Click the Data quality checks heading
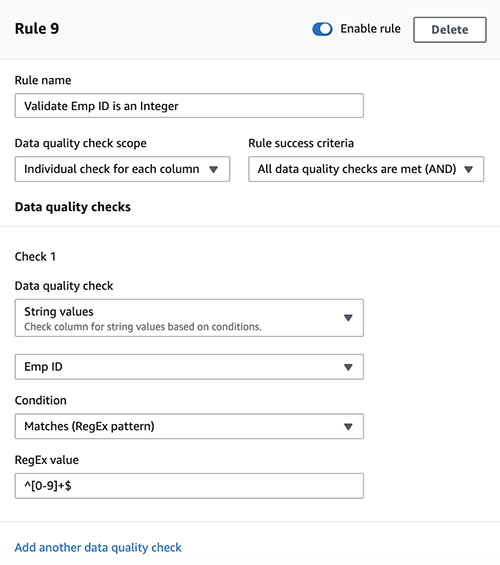Image resolution: width=500 pixels, height=565 pixels. (72, 207)
